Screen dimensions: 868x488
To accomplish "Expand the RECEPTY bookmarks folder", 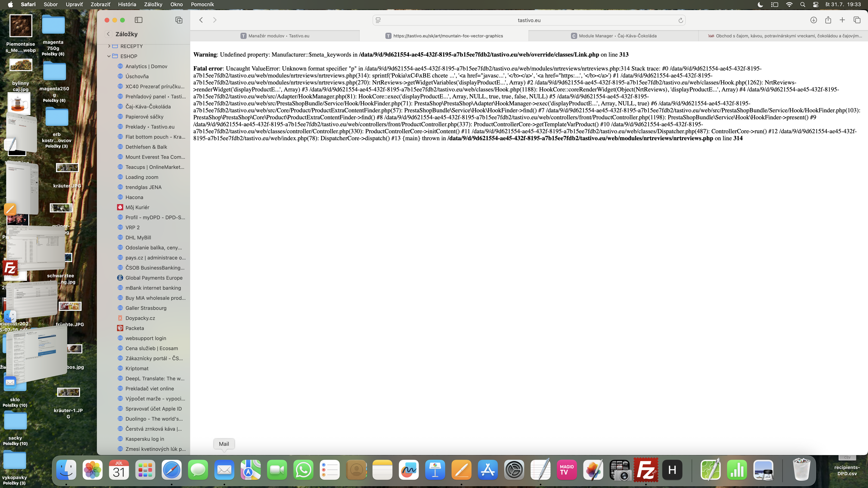I will 109,46.
